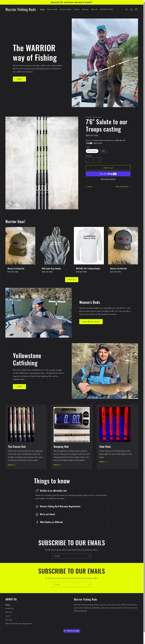Submit the email arrow in yellow section
This screenshot has height=644, width=145.
(88, 584)
